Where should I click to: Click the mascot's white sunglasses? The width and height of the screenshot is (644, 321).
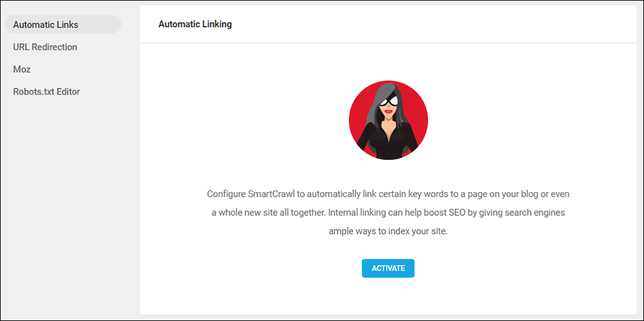coord(388,101)
